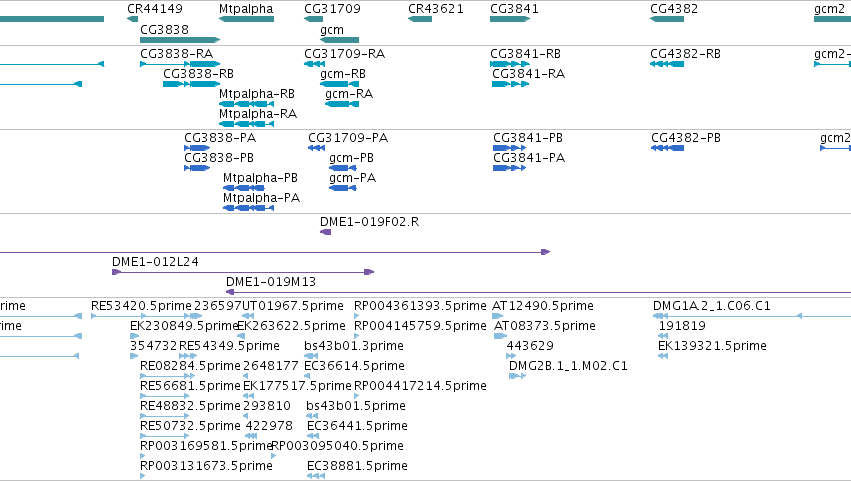The height and width of the screenshot is (481, 851).
Task: Select the Mtpalpha-PA protein label
Action: [262, 198]
